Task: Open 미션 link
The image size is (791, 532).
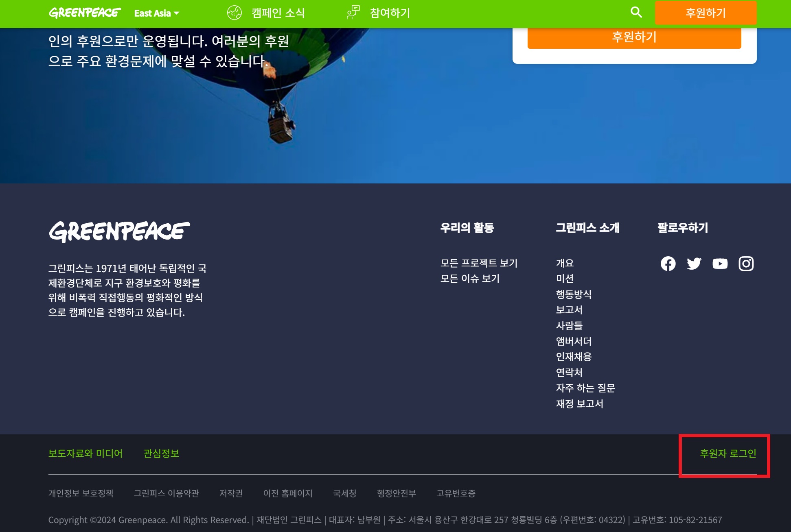Action: tap(565, 279)
